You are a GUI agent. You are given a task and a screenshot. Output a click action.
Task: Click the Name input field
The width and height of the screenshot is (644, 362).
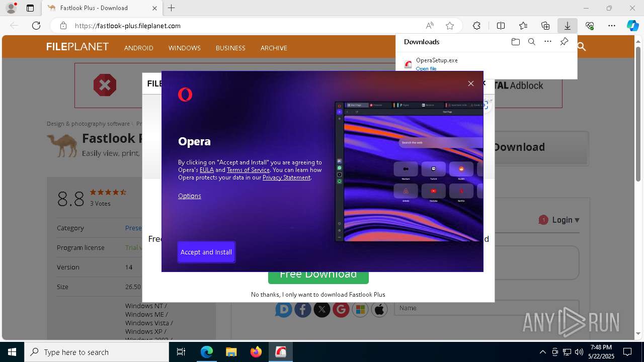486,308
